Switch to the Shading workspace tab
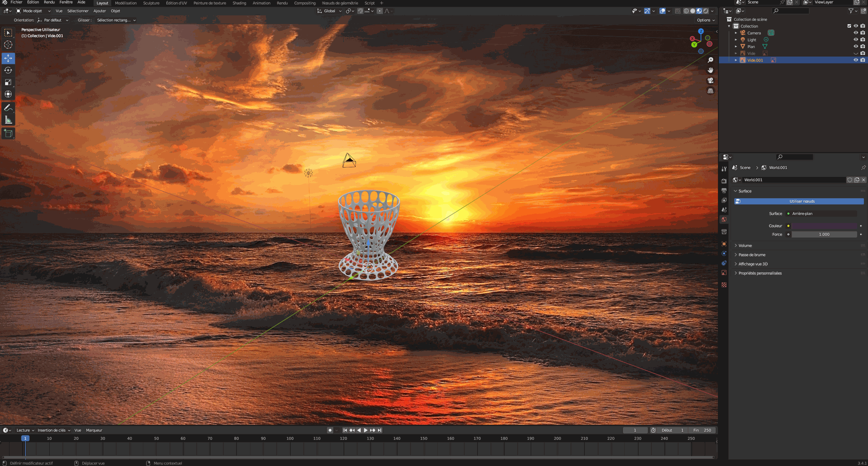The image size is (868, 466). (x=239, y=3)
